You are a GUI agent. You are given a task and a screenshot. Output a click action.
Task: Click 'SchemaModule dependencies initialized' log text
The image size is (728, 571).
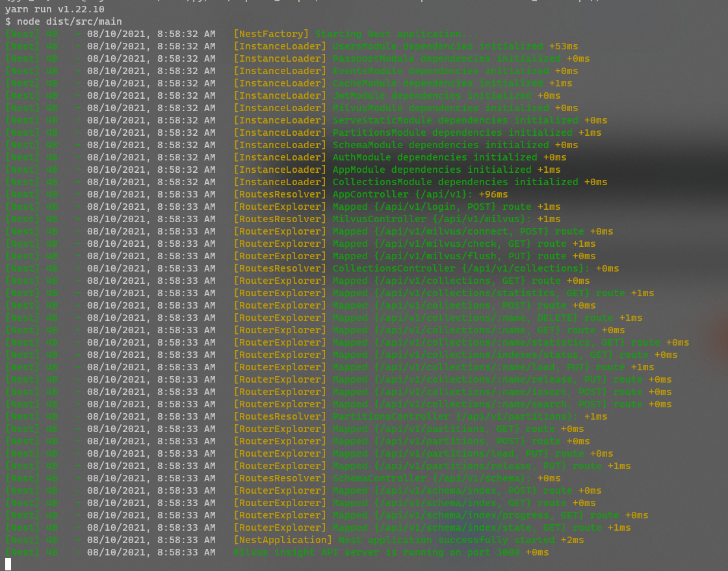tap(441, 145)
